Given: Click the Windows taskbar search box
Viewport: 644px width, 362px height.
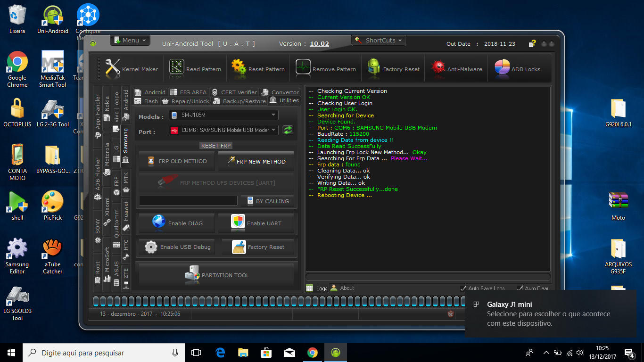Looking at the screenshot, I should coord(103,353).
